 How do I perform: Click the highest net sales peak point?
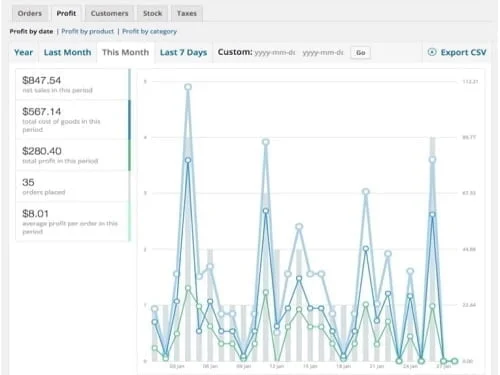(188, 87)
